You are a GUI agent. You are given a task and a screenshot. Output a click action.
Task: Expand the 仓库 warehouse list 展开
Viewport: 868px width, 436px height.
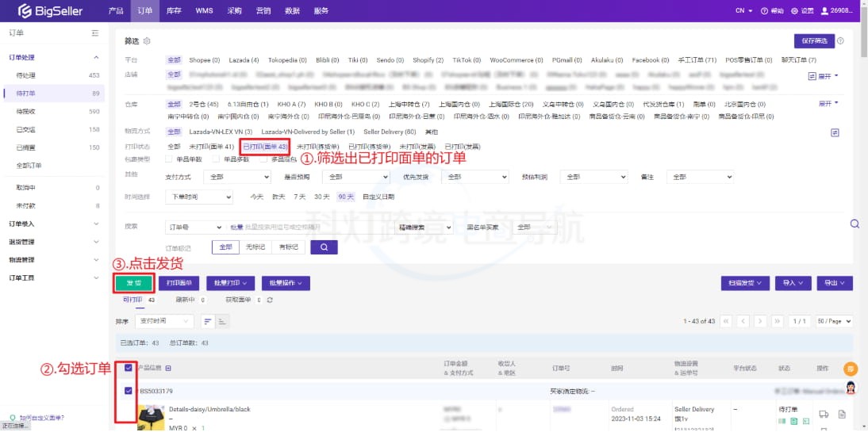point(828,104)
